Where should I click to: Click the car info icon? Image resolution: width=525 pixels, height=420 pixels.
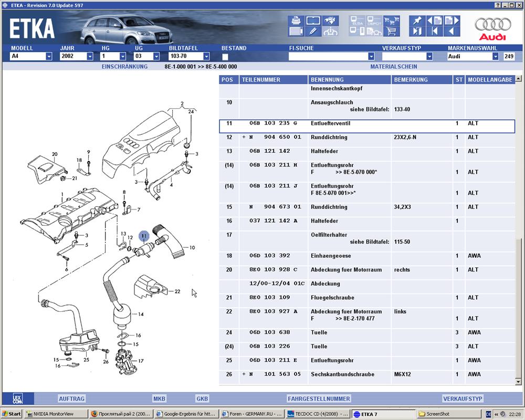click(330, 31)
